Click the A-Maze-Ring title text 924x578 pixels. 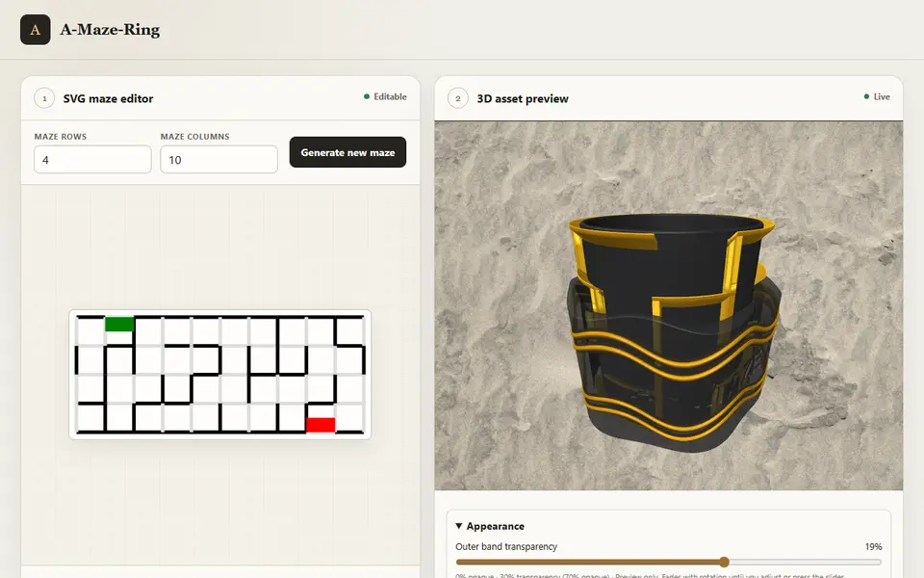110,30
